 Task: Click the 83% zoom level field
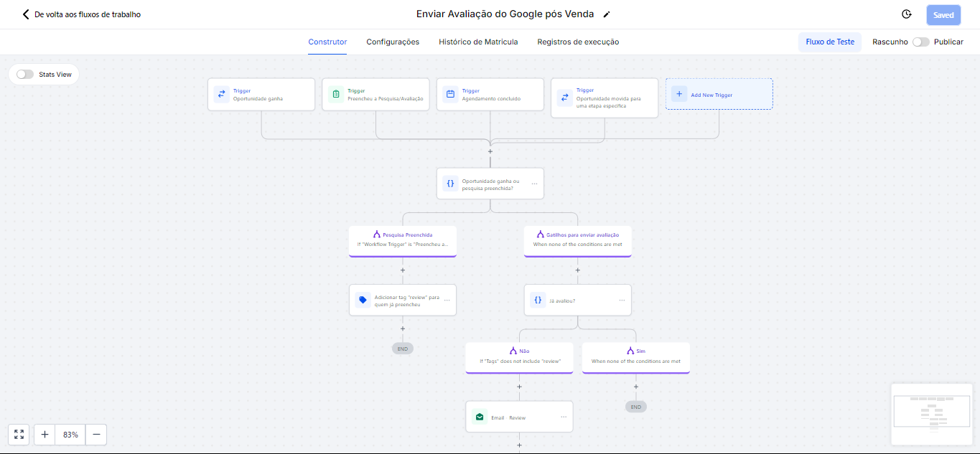(x=70, y=435)
